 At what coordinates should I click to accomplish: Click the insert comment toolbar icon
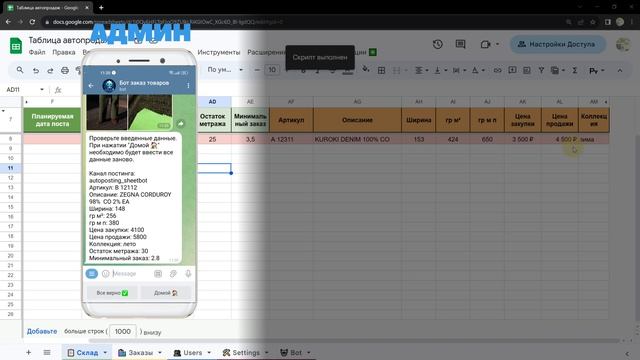click(x=512, y=71)
